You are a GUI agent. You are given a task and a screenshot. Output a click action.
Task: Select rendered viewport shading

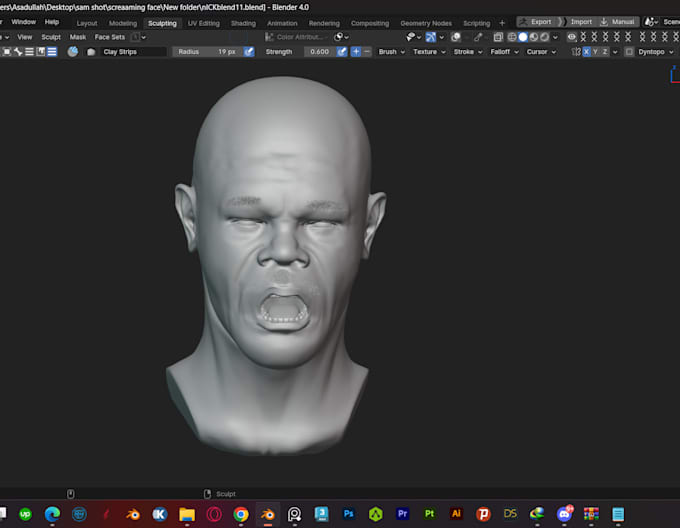coord(545,37)
